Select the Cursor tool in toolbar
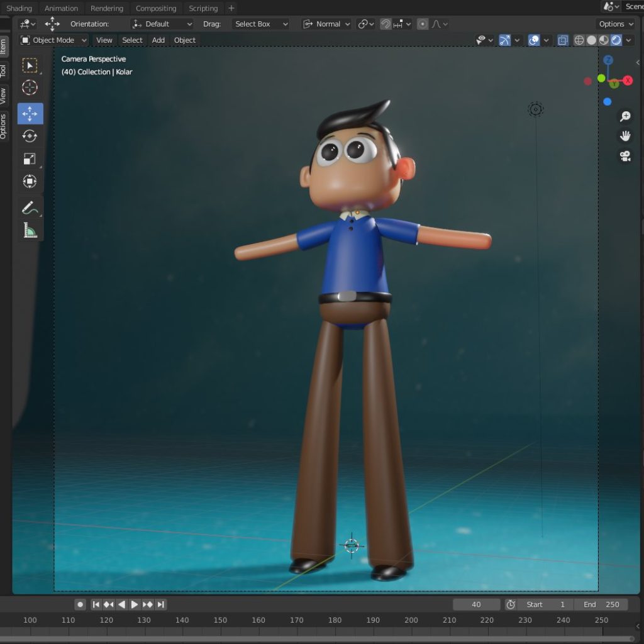The image size is (644, 644). point(30,88)
